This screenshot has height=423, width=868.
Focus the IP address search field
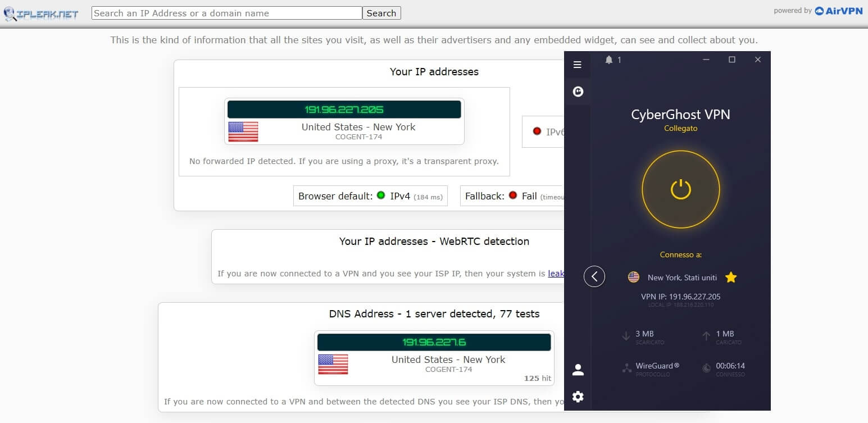click(x=227, y=13)
